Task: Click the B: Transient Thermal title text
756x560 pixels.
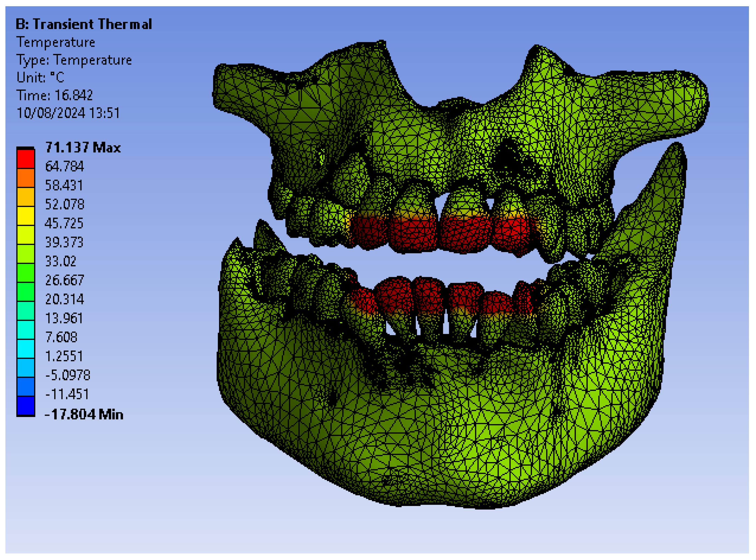Action: point(84,24)
